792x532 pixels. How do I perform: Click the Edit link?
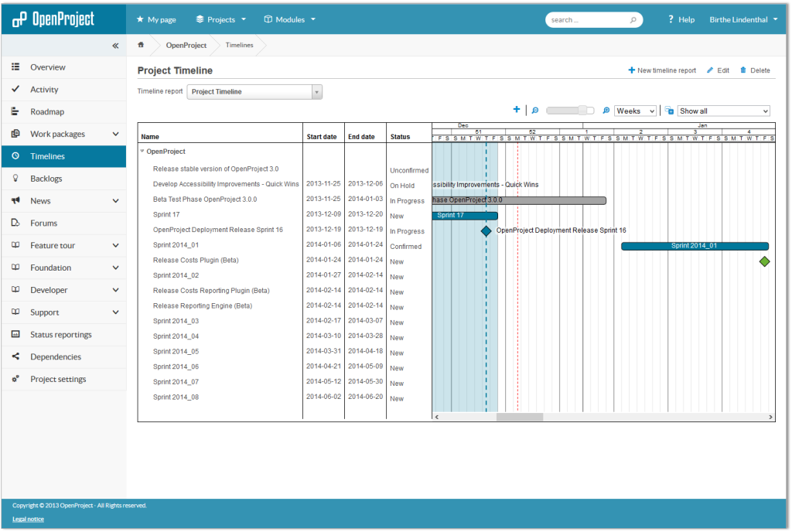coord(719,70)
